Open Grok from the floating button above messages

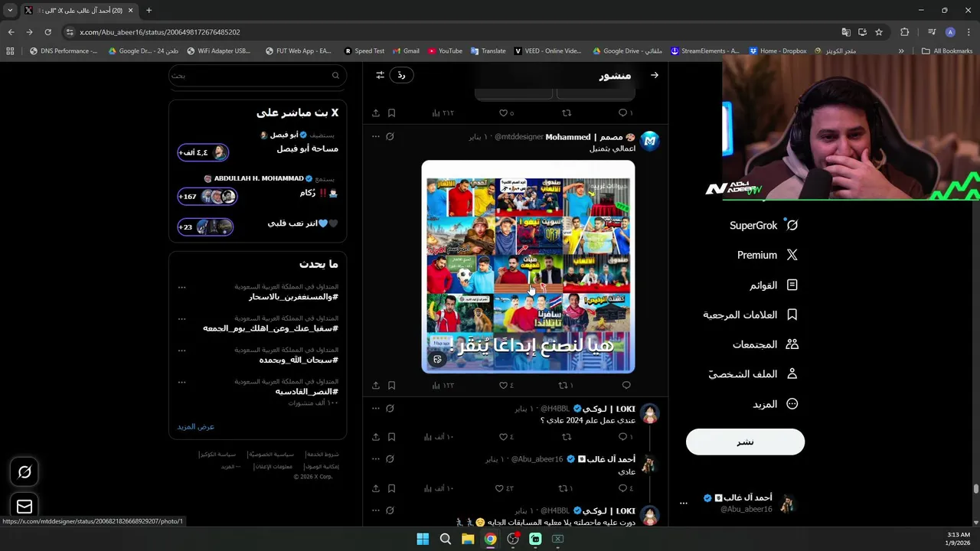click(x=24, y=472)
